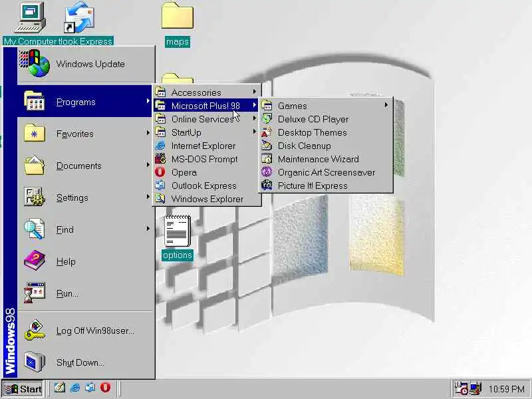Image resolution: width=532 pixels, height=399 pixels.
Task: Click the MS-DOS Prompt icon
Action: [160, 159]
